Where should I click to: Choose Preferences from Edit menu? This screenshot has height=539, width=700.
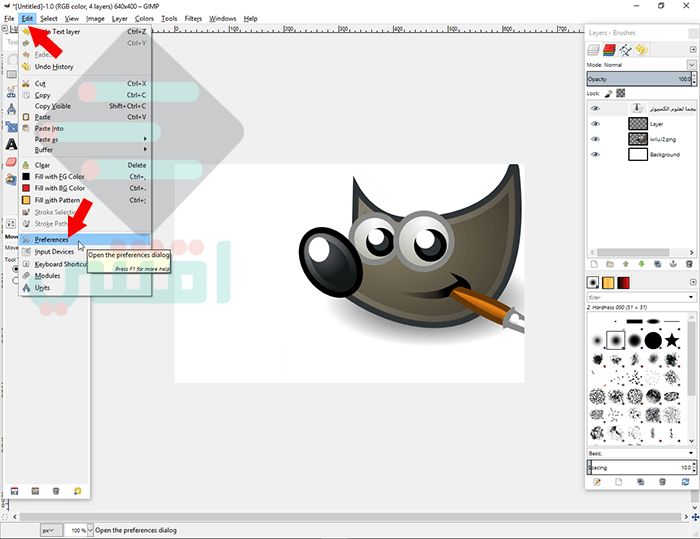(x=85, y=240)
